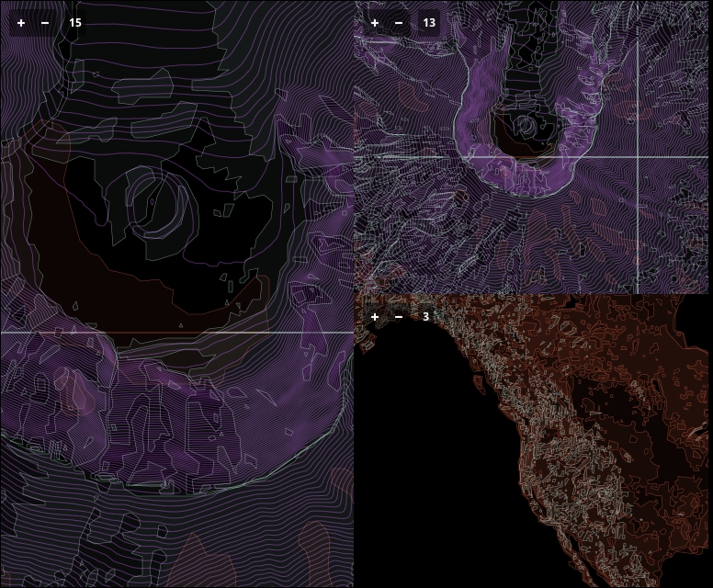Click the intersection of white lines, top-right map
Viewport: 713px width, 588px height.
click(638, 157)
